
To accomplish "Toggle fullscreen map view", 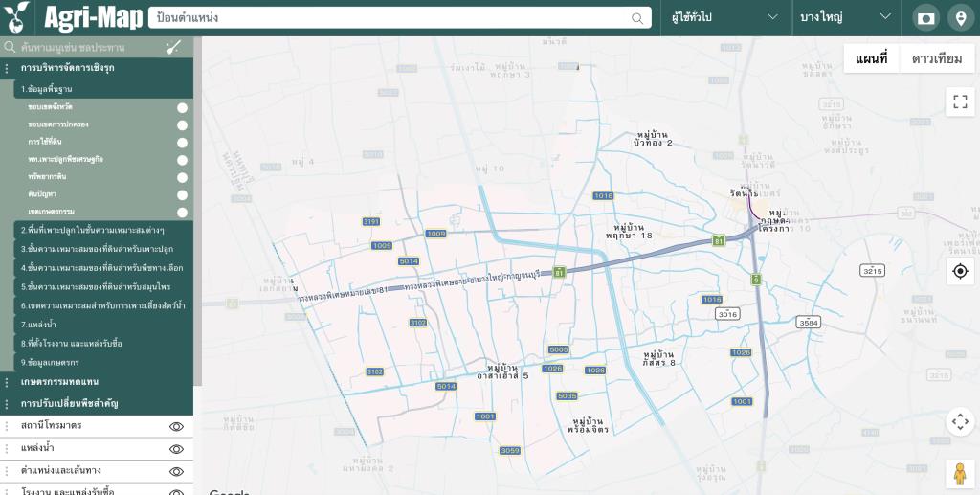I will (960, 101).
